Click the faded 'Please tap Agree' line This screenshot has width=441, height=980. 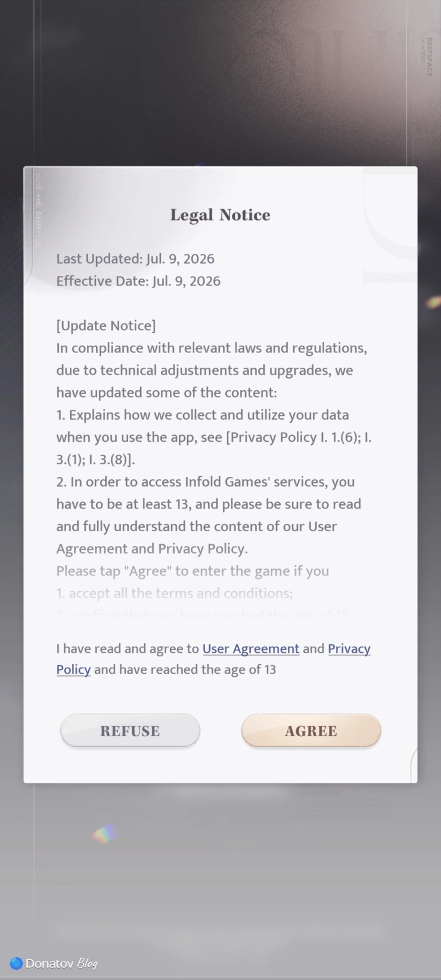click(192, 571)
